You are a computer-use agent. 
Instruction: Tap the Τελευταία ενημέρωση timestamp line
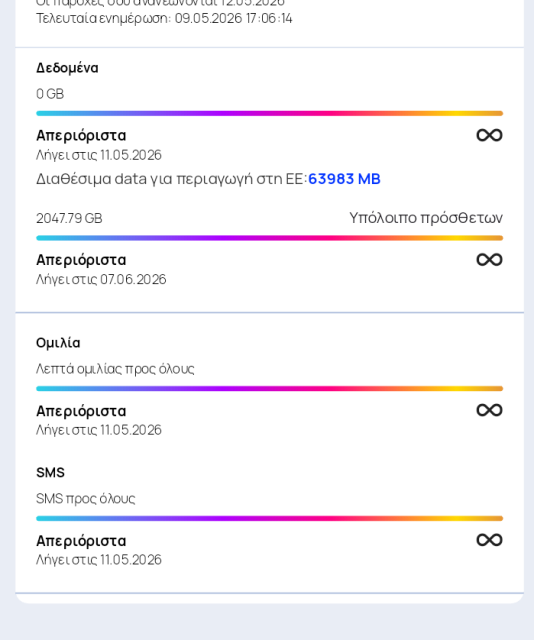(164, 18)
